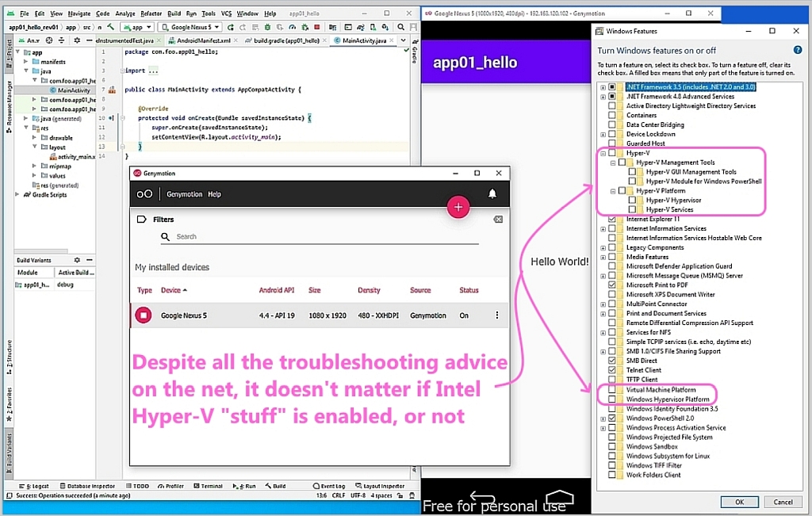Sort devices by Android API column
This screenshot has height=516, width=812.
click(x=277, y=290)
